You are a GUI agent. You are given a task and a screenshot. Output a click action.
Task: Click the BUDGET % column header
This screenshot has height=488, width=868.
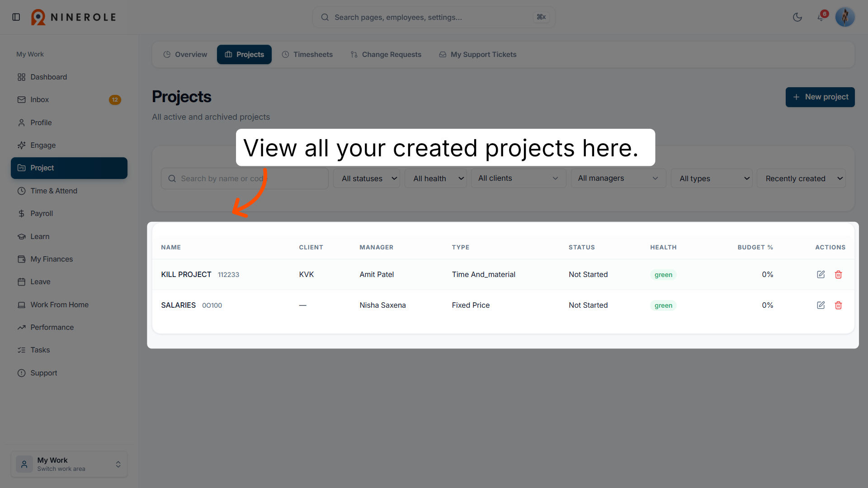point(755,247)
